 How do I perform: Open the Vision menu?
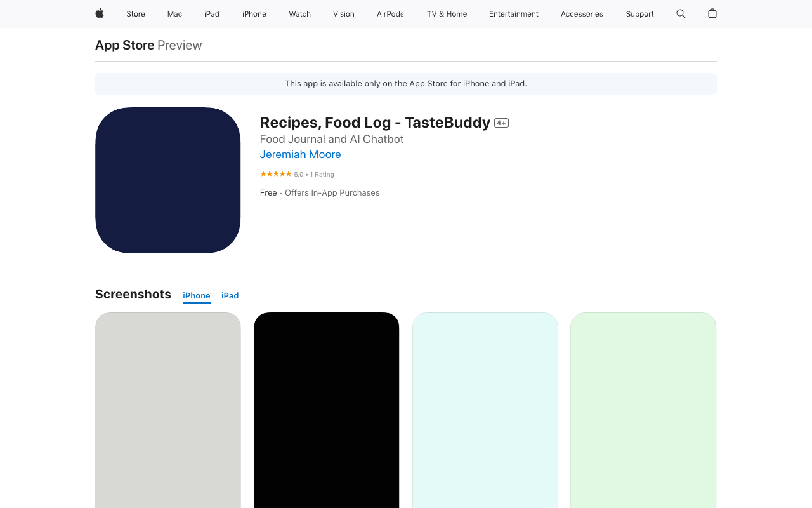[x=344, y=14]
